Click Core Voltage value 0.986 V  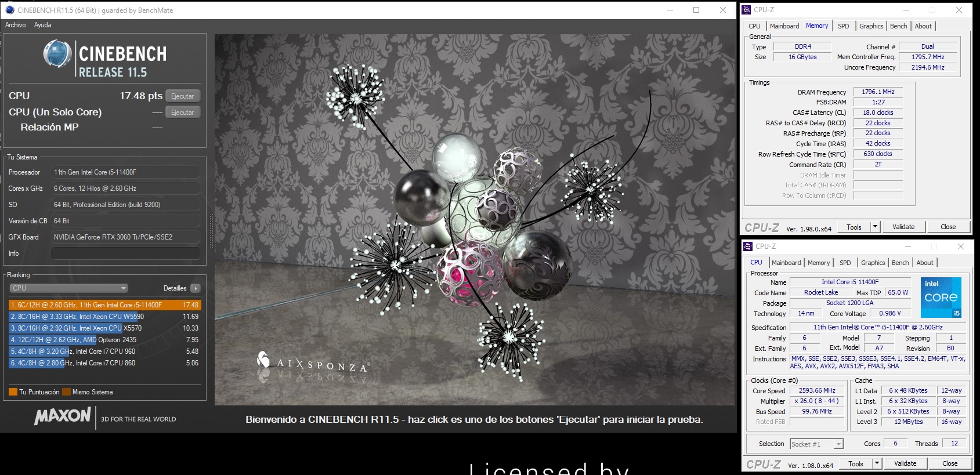[x=889, y=313]
